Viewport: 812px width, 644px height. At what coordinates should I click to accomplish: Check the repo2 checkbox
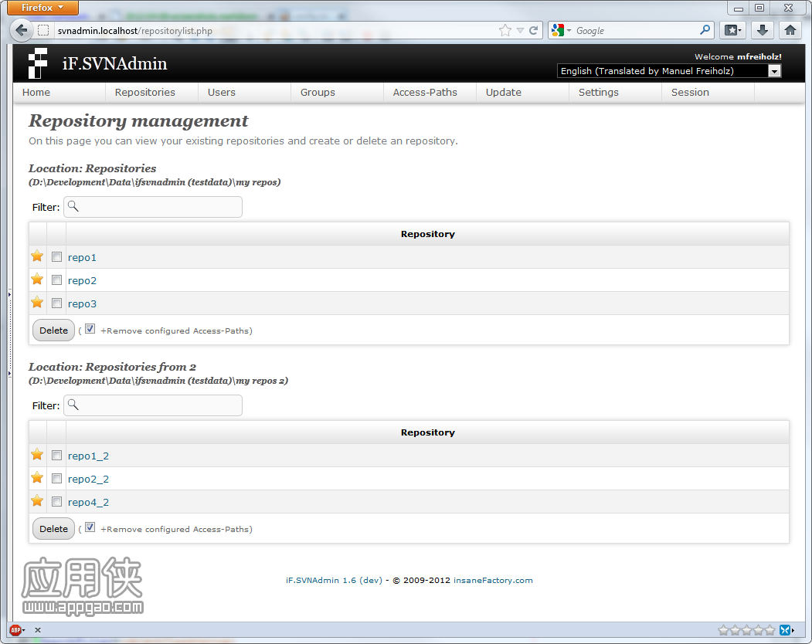point(57,280)
